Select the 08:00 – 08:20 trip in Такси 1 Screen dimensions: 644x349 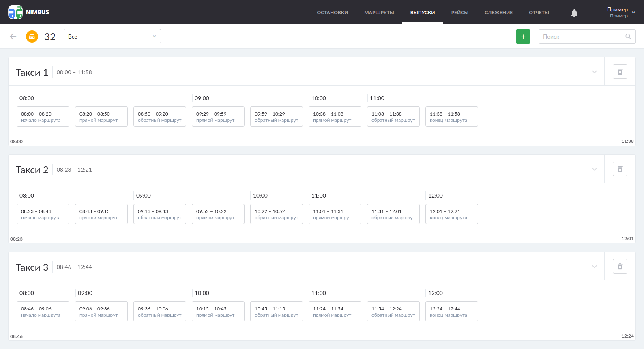[43, 116]
